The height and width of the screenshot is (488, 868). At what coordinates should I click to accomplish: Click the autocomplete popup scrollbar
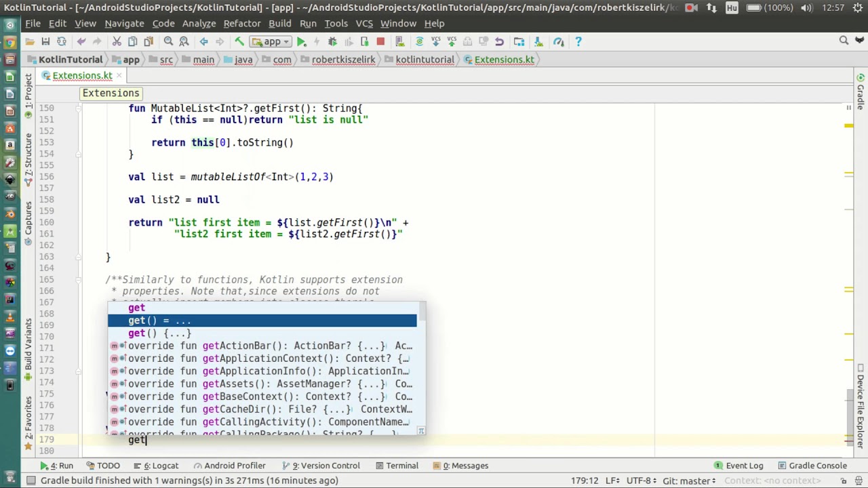(421, 312)
